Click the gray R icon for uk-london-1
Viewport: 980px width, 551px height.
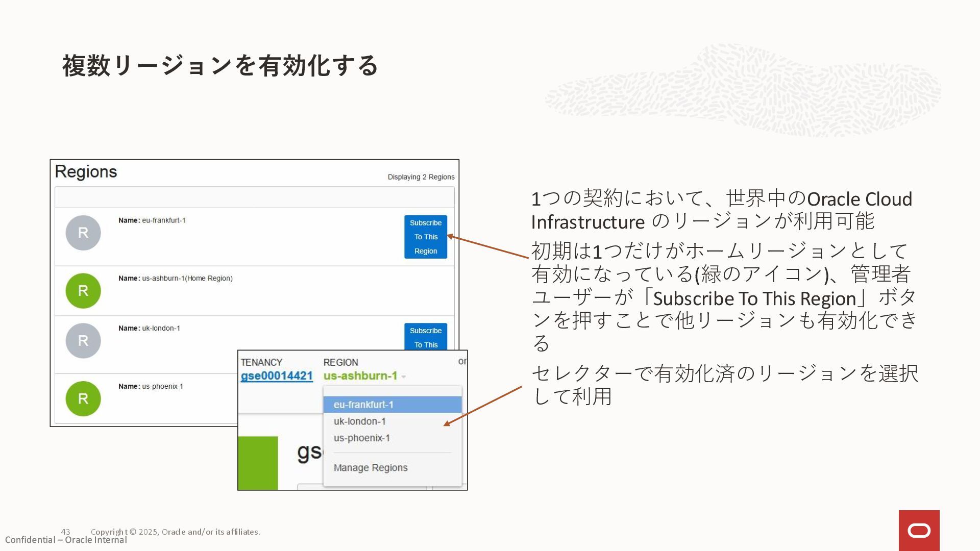click(x=83, y=340)
